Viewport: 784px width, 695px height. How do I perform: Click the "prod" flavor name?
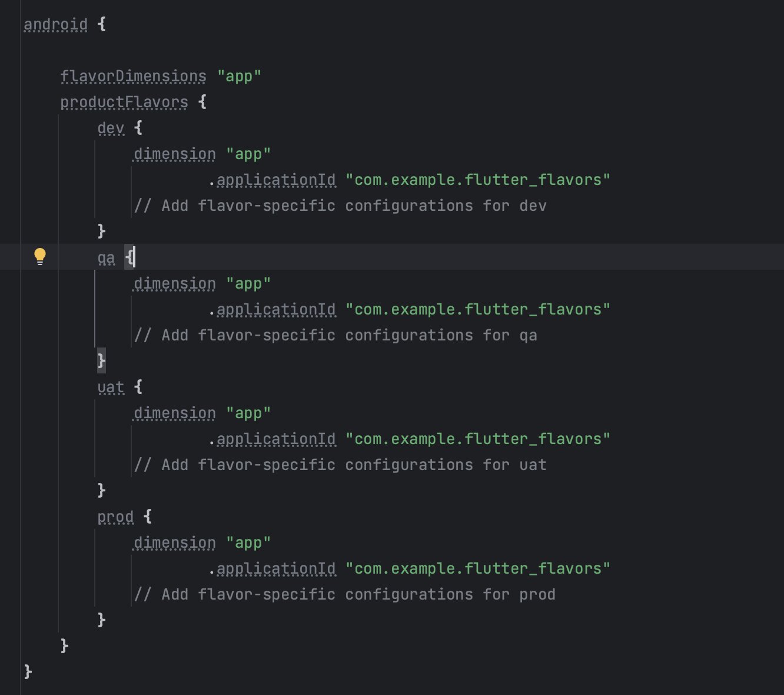coord(115,517)
